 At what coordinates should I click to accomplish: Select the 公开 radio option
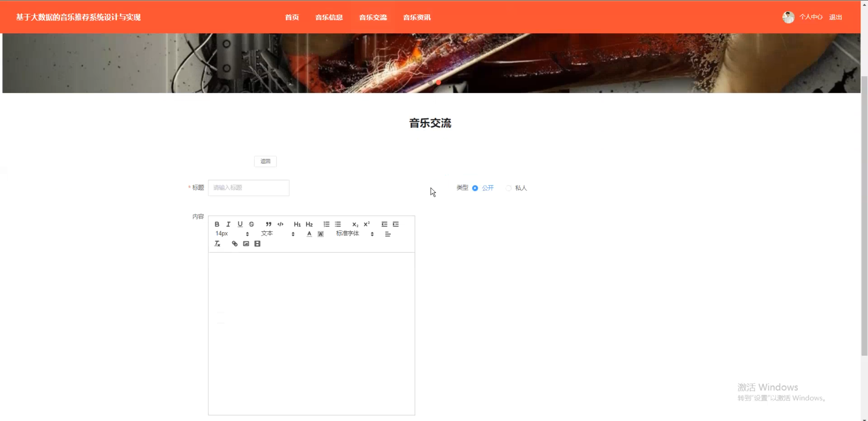(475, 188)
